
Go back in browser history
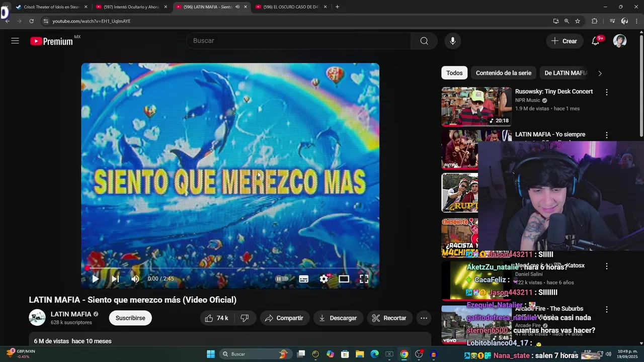click(8, 21)
